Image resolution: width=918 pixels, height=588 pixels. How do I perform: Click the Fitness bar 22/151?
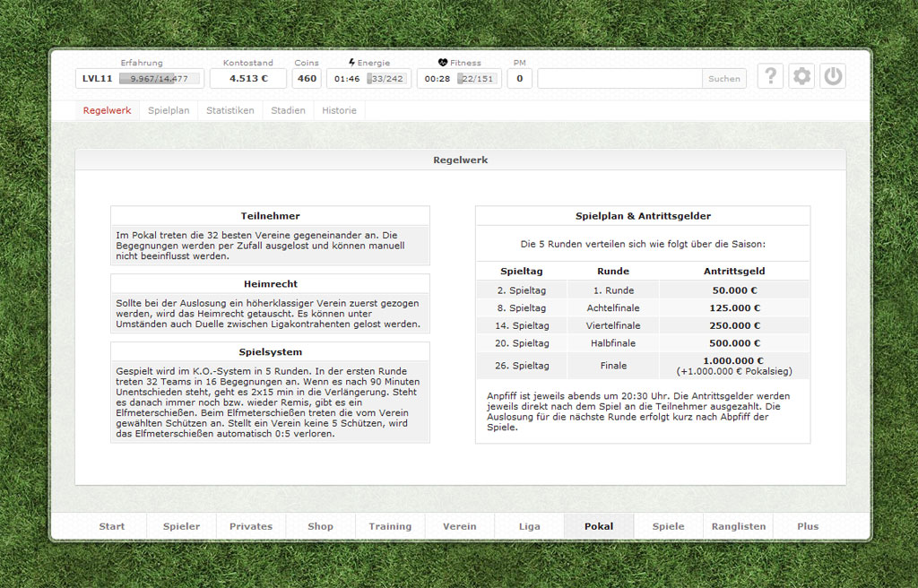point(477,79)
